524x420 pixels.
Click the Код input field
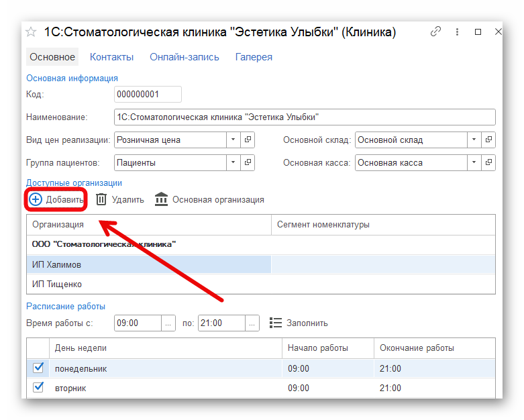(148, 94)
